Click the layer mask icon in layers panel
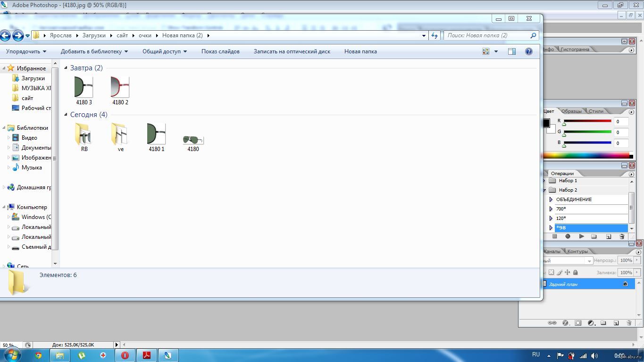This screenshot has height=362, width=644. click(x=578, y=323)
